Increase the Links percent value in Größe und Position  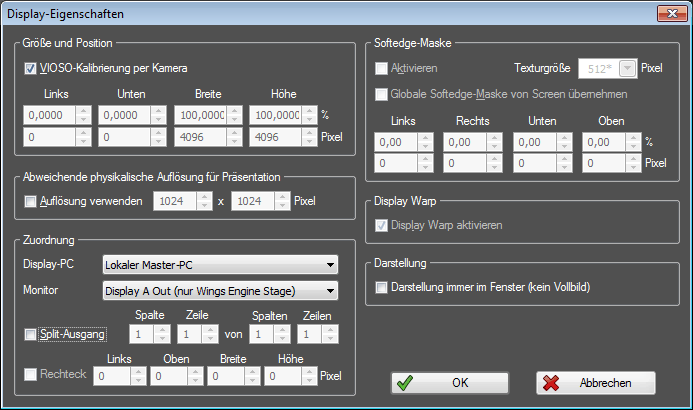click(83, 111)
